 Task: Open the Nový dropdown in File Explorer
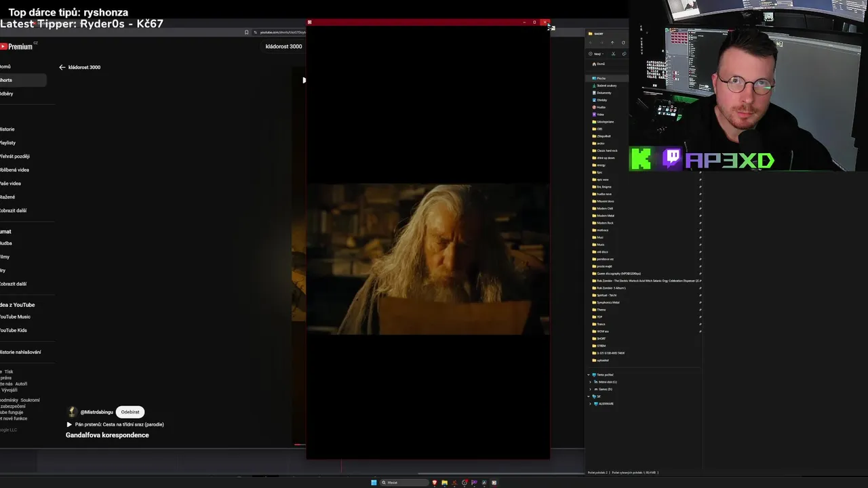click(595, 54)
